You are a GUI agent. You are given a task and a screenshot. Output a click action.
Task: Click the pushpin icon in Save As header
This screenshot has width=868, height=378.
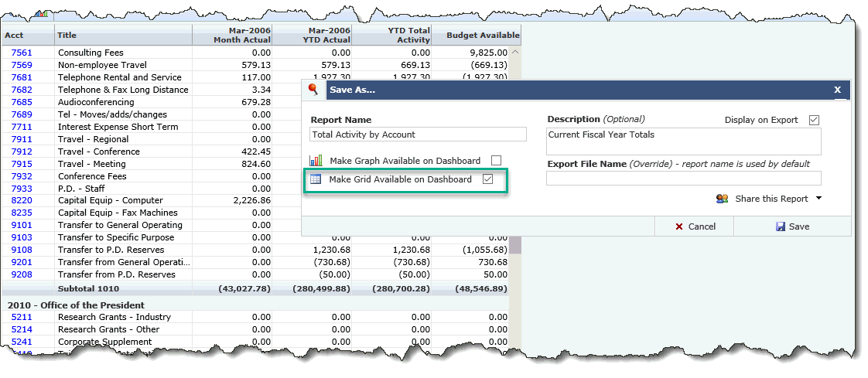click(x=313, y=90)
